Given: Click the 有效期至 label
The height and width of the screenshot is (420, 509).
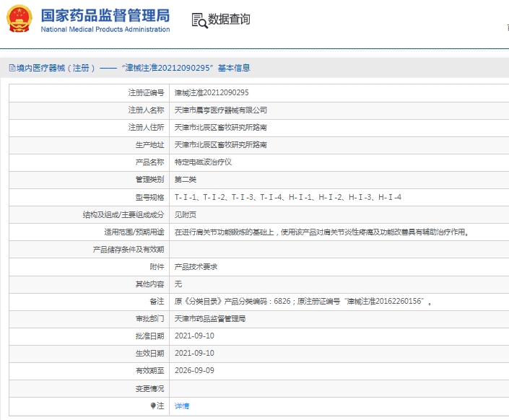Looking at the screenshot, I should (x=149, y=370).
